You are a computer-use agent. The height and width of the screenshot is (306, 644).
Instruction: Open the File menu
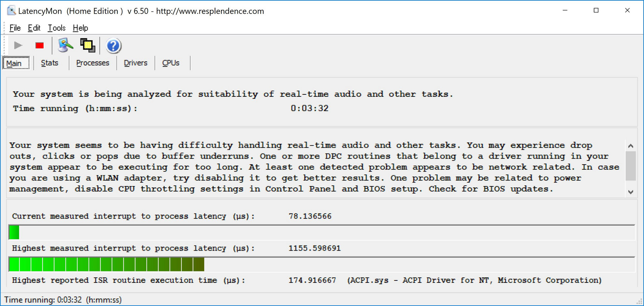[x=15, y=28]
